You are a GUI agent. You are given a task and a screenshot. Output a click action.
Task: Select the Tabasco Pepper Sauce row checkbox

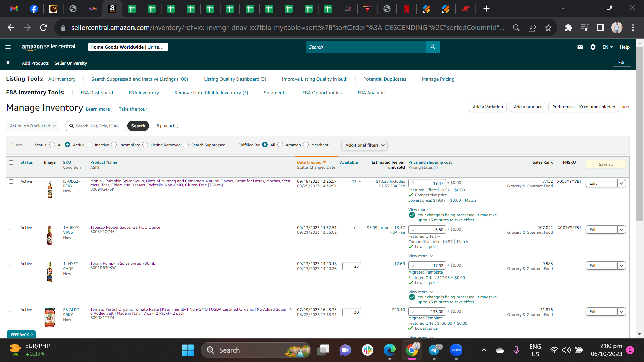click(11, 228)
